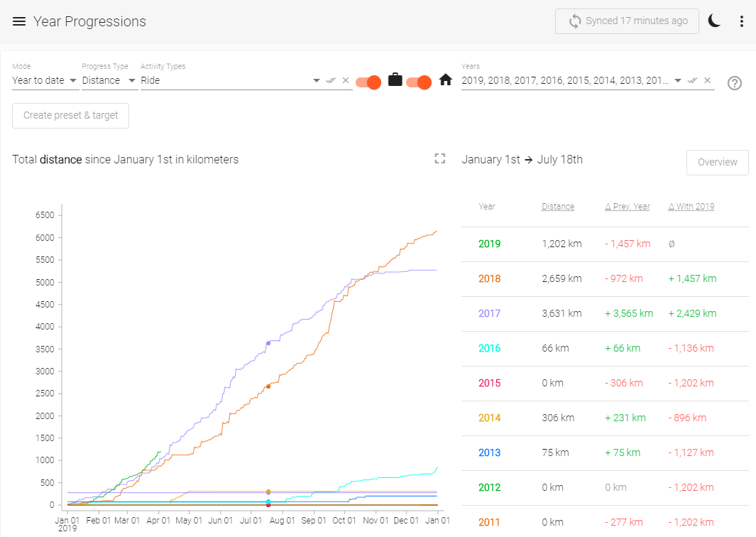The image size is (756, 537).
Task: Enable dark mode with the moon icon
Action: point(713,21)
